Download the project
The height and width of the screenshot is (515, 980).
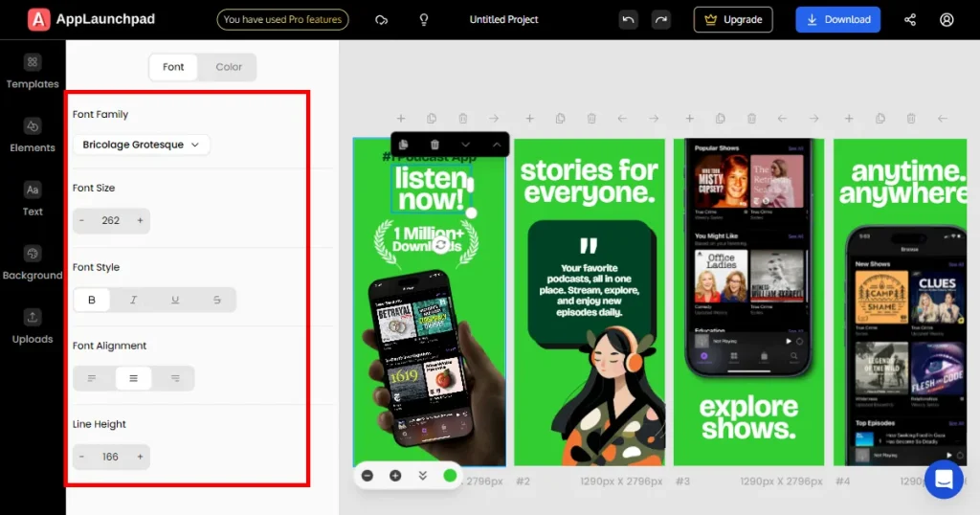(x=838, y=19)
